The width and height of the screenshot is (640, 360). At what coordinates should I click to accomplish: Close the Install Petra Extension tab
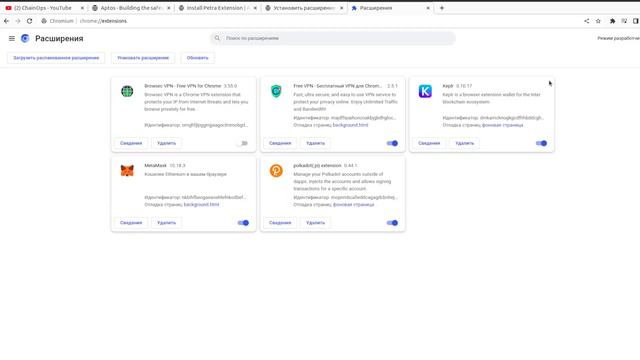click(255, 8)
